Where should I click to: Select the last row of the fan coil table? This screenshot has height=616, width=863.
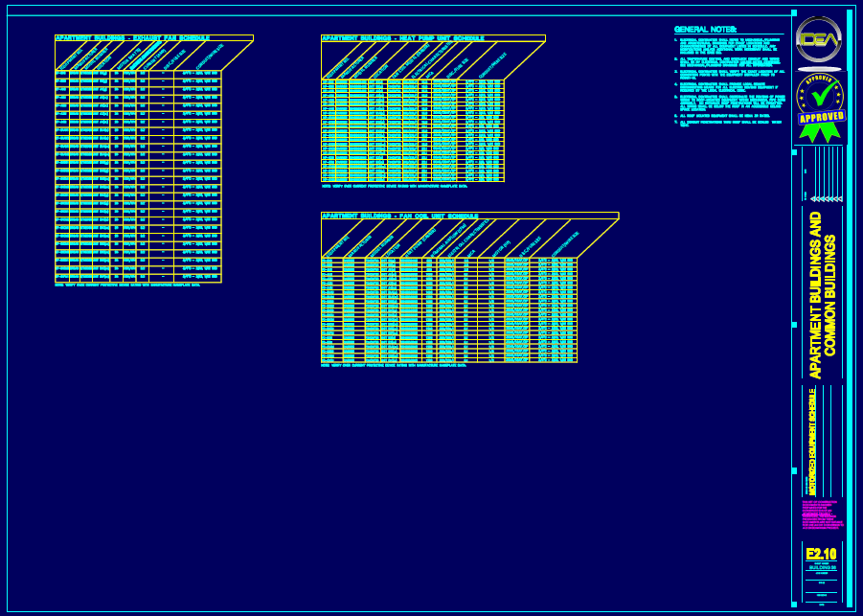click(448, 359)
